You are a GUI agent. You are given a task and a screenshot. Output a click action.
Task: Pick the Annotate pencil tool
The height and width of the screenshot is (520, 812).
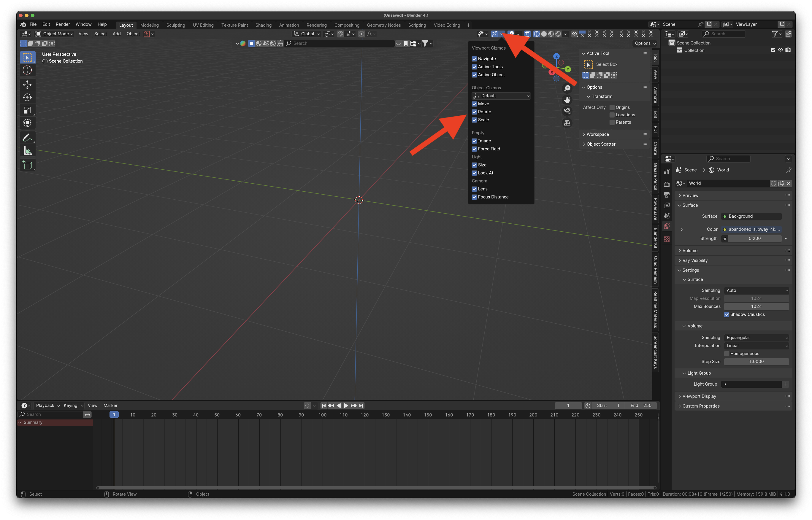tap(27, 137)
